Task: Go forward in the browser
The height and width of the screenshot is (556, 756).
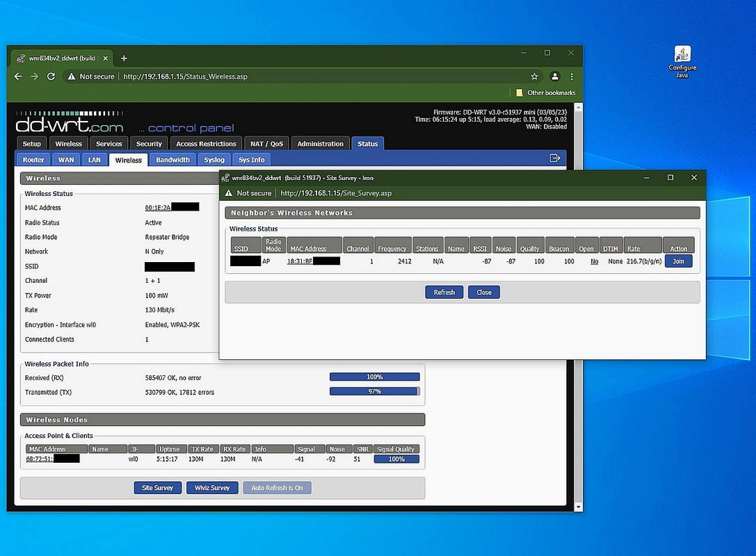Action: pos(34,76)
